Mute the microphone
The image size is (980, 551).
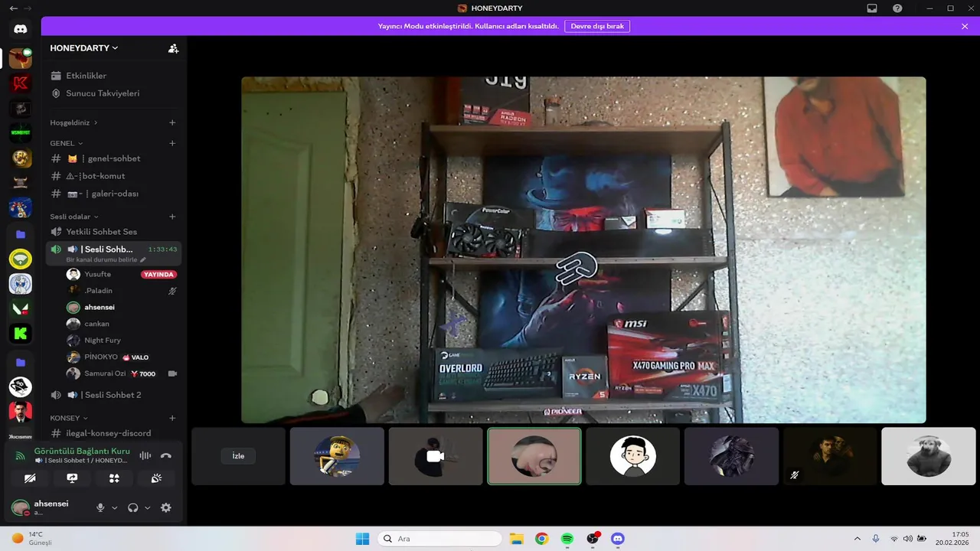coord(100,507)
